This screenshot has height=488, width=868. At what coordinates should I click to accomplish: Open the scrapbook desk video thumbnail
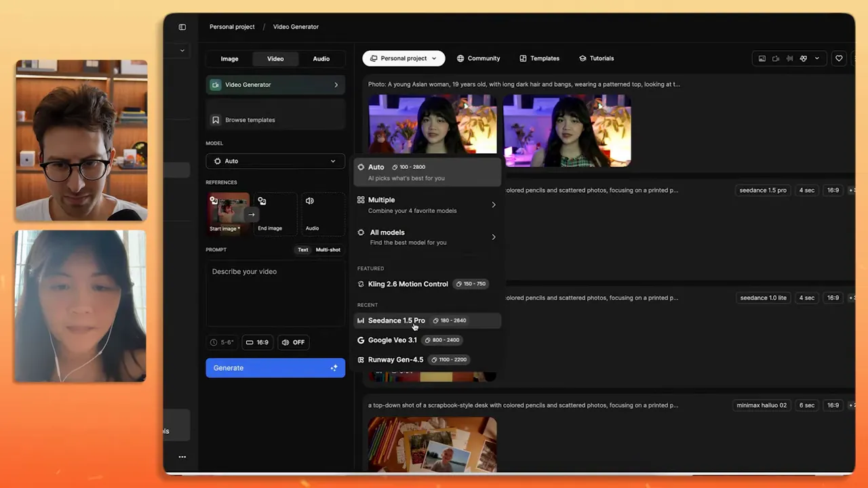point(432,445)
